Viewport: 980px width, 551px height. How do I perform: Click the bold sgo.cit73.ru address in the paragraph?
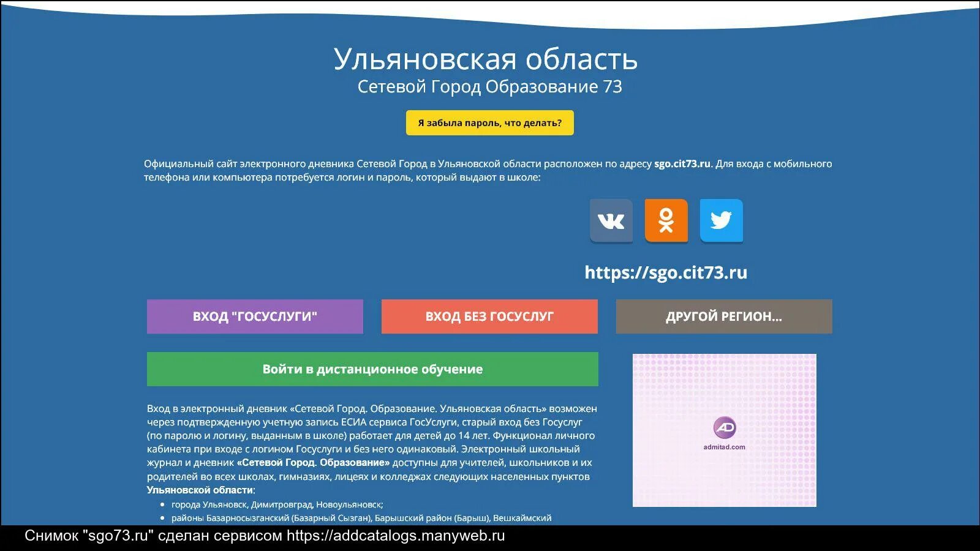682,163
